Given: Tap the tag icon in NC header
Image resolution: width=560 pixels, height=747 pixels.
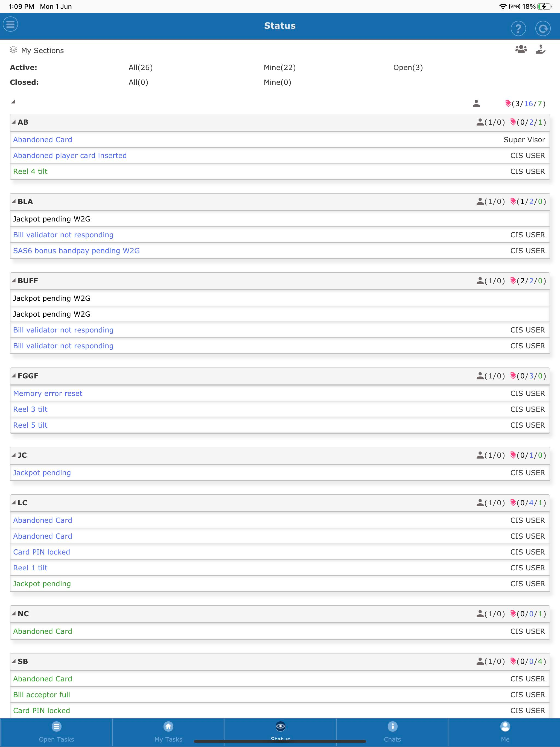Looking at the screenshot, I should (x=513, y=614).
